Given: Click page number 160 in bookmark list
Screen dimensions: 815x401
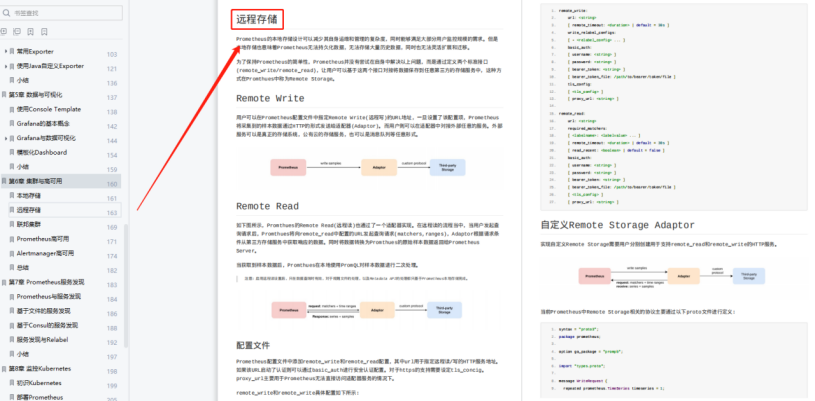Looking at the screenshot, I should [112, 184].
